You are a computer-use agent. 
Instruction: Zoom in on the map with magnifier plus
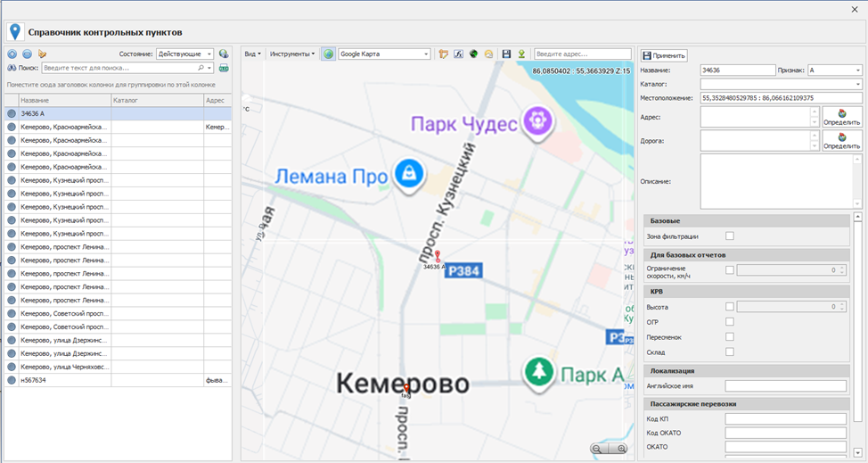(621, 449)
